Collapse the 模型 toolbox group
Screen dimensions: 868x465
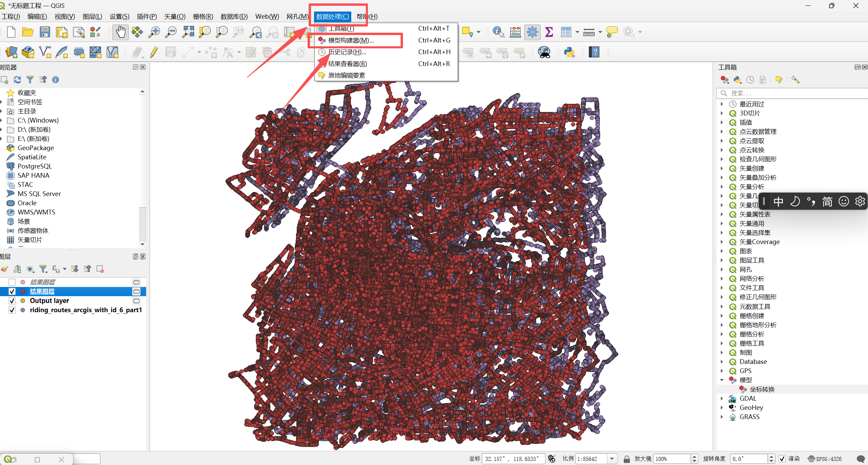[x=722, y=380]
